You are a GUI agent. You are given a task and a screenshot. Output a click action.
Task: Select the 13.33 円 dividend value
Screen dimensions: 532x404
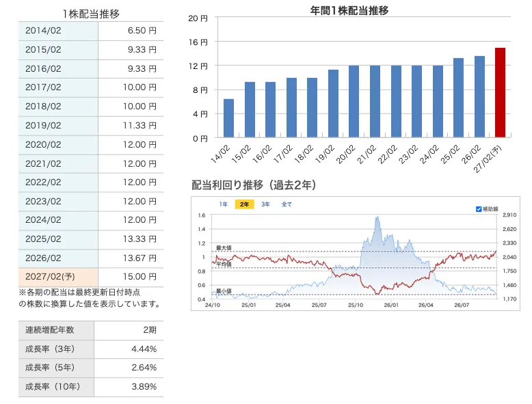[139, 239]
